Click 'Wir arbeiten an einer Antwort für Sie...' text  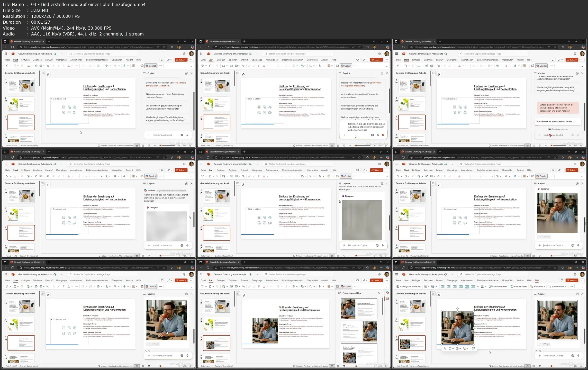[x=555, y=122]
